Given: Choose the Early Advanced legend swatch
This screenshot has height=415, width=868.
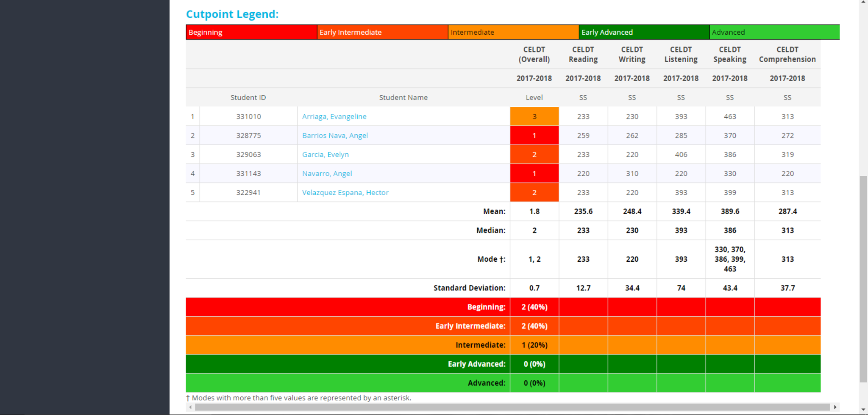Looking at the screenshot, I should pos(644,32).
